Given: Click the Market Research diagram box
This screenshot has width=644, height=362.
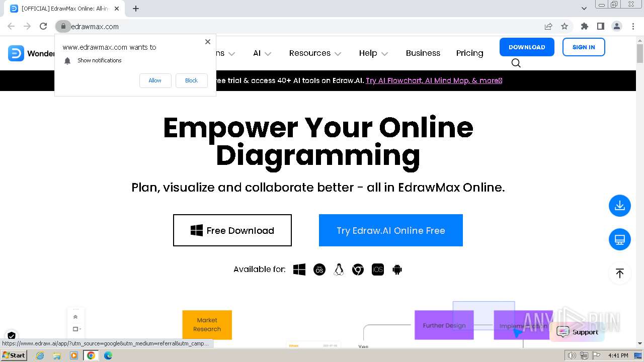Looking at the screenshot, I should (x=207, y=325).
